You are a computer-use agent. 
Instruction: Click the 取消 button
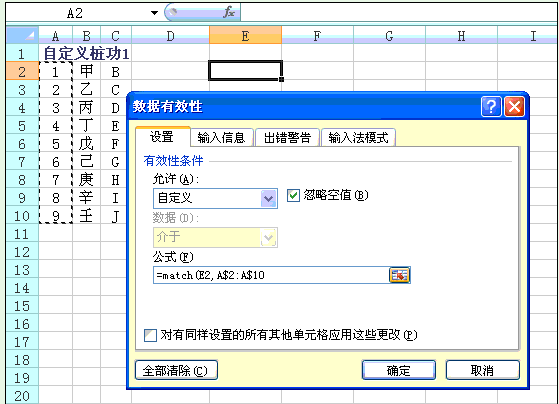pos(482,370)
